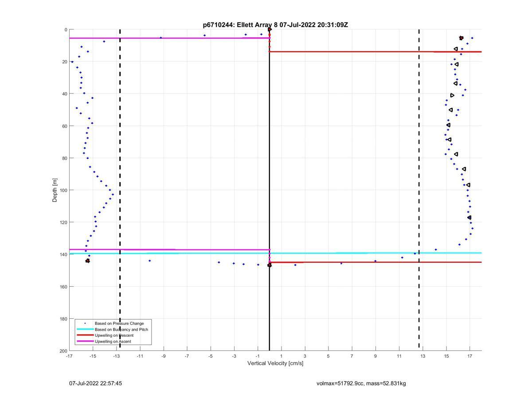The width and height of the screenshot is (532, 394).
Task: Click the red line swatch in legend
Action: click(x=85, y=335)
